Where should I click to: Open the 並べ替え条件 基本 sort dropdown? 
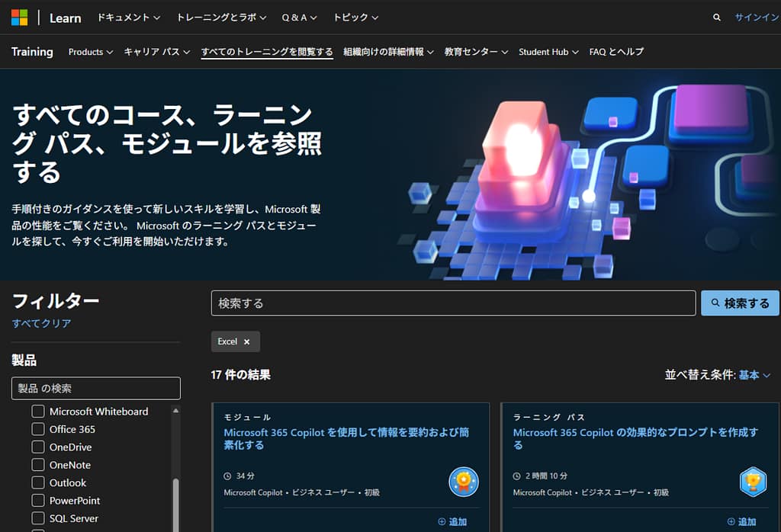pyautogui.click(x=717, y=375)
